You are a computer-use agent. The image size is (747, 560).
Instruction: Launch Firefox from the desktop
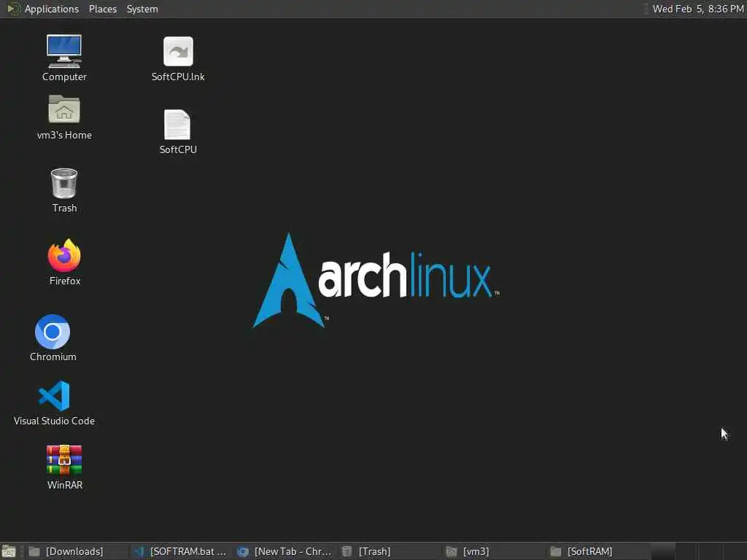64,262
